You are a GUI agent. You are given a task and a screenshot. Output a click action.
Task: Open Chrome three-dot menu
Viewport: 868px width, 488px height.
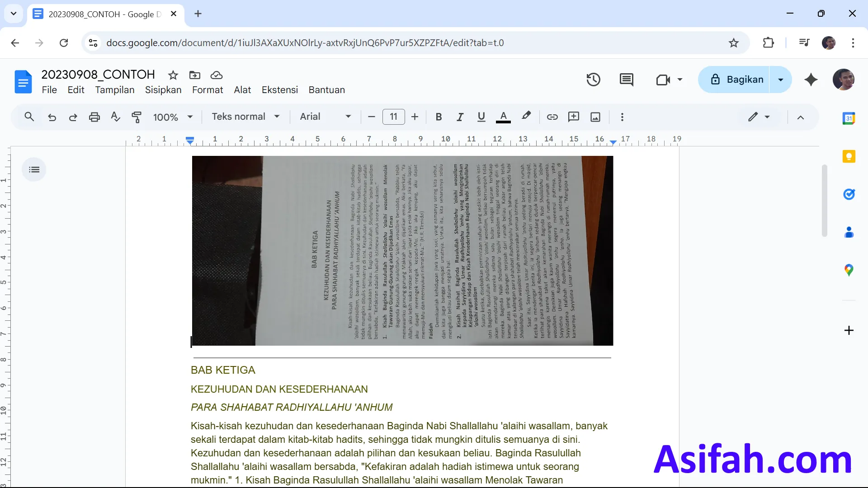[853, 43]
